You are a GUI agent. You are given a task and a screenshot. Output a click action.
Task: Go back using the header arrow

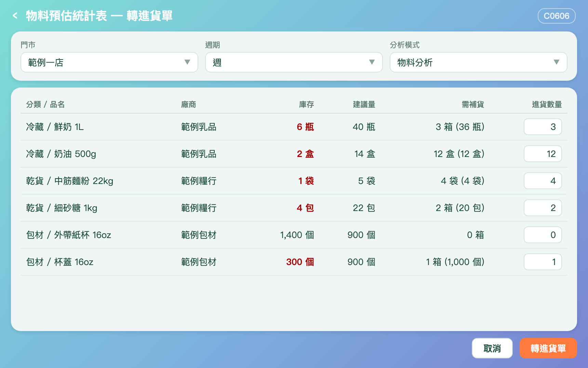(15, 16)
